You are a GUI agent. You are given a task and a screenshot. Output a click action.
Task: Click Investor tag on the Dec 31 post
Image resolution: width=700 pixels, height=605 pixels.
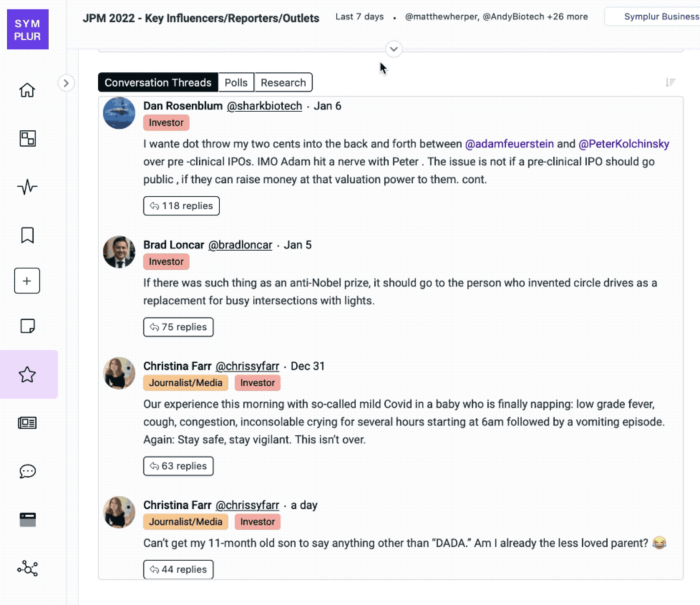pyautogui.click(x=257, y=383)
